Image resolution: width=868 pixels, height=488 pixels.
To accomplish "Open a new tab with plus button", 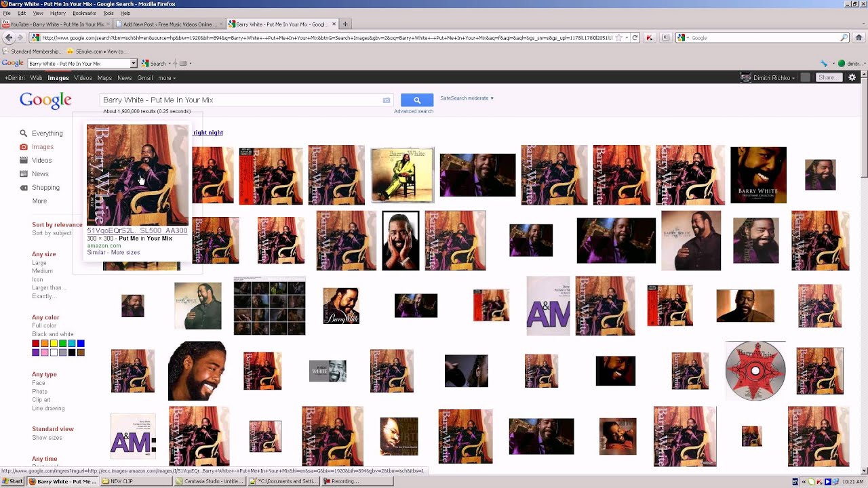I will click(x=345, y=24).
